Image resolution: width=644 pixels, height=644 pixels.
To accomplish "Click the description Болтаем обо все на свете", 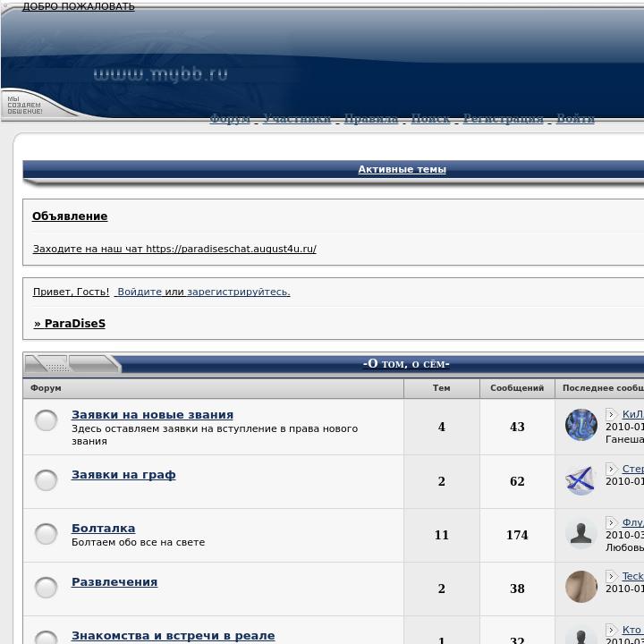I will pos(138,542).
